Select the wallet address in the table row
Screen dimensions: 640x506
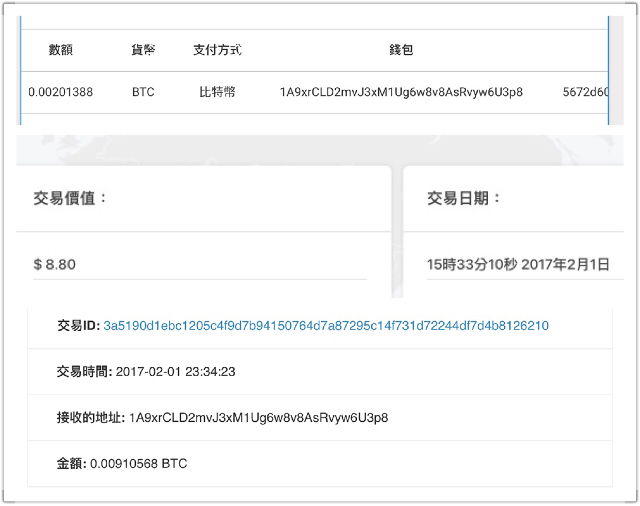(401, 92)
